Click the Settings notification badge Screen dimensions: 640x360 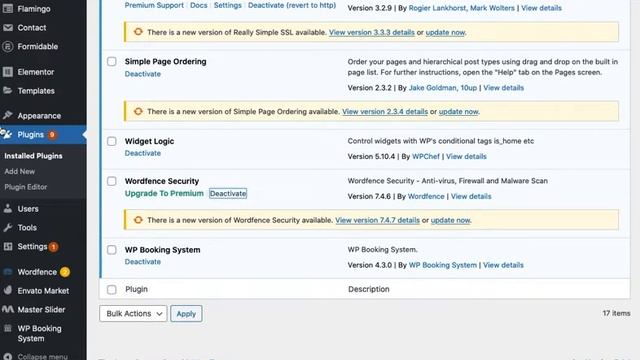click(53, 247)
